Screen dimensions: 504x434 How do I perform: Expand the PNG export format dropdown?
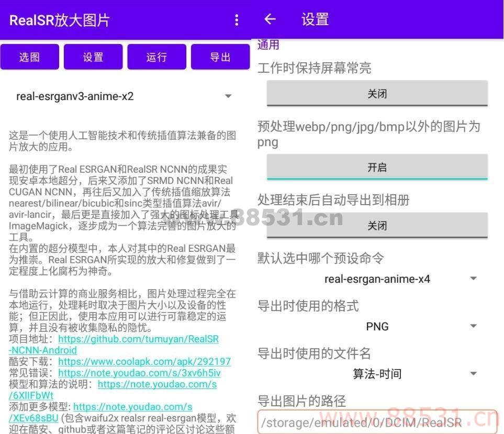pos(377,326)
